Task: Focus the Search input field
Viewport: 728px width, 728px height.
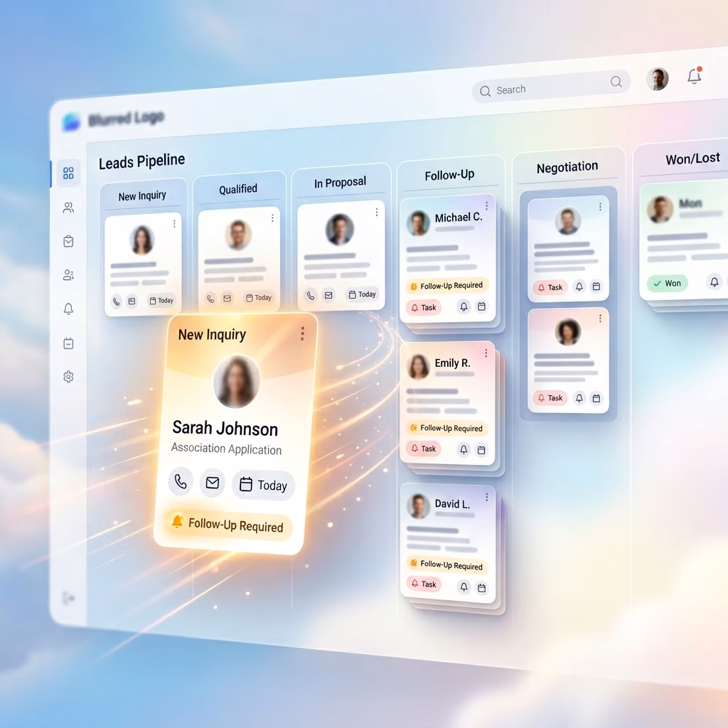Action: pyautogui.click(x=551, y=86)
